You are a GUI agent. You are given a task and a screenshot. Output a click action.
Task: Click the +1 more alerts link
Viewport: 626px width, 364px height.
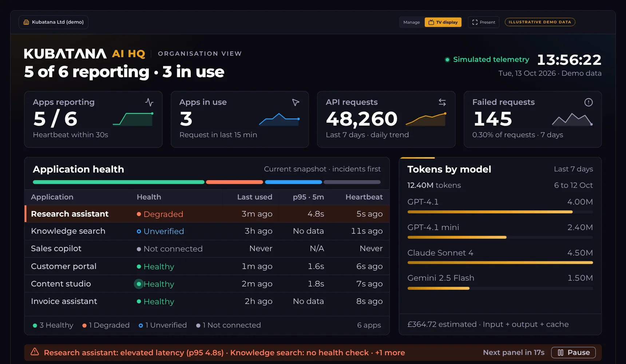pos(390,353)
